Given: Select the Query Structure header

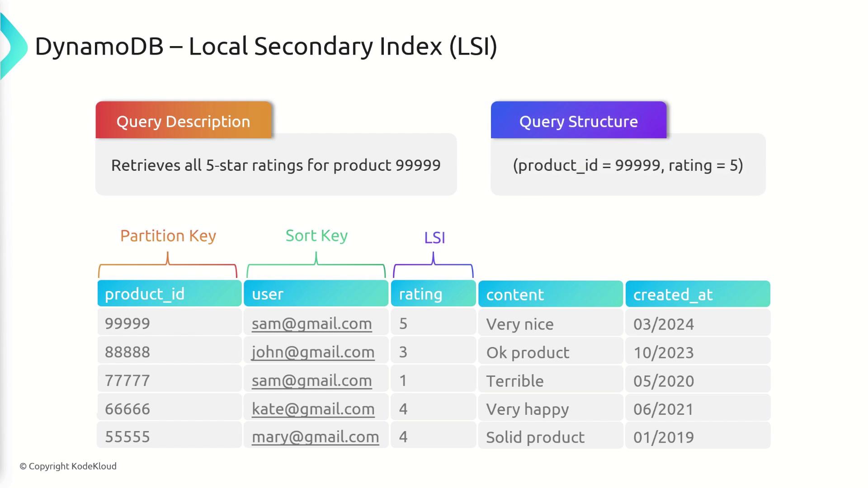Looking at the screenshot, I should coord(578,121).
